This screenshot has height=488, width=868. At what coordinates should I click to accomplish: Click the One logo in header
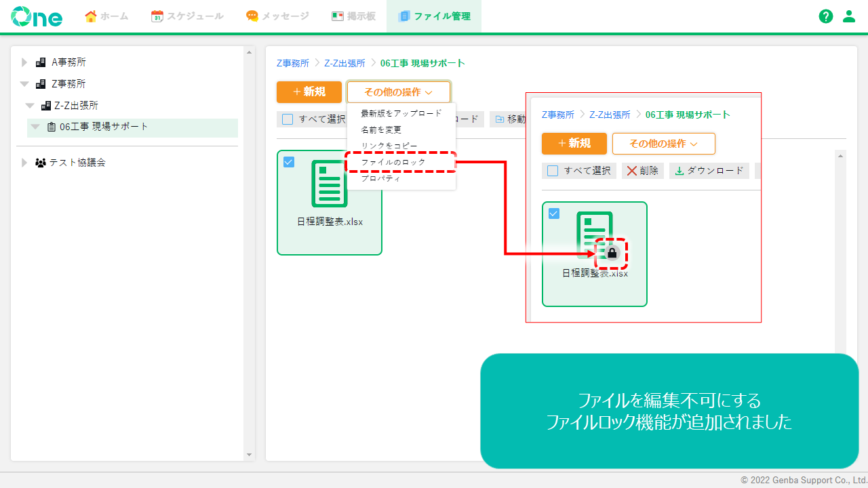click(37, 16)
